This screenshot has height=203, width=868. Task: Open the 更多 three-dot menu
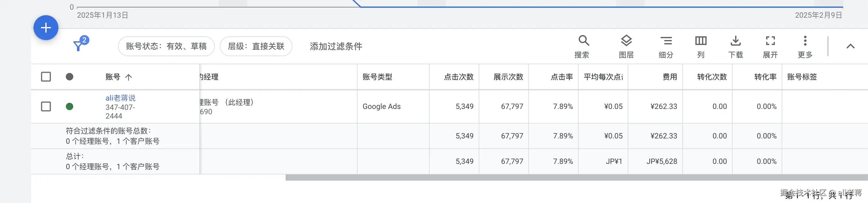pos(805,41)
